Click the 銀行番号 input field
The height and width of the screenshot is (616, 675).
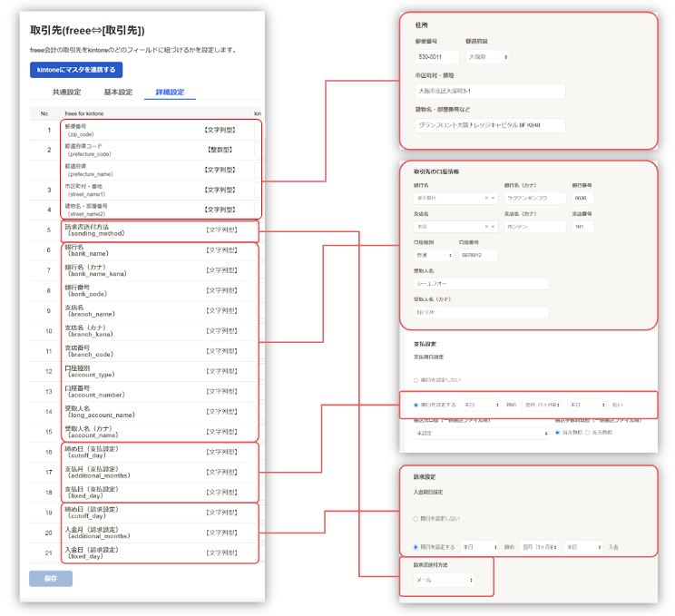[x=582, y=198]
